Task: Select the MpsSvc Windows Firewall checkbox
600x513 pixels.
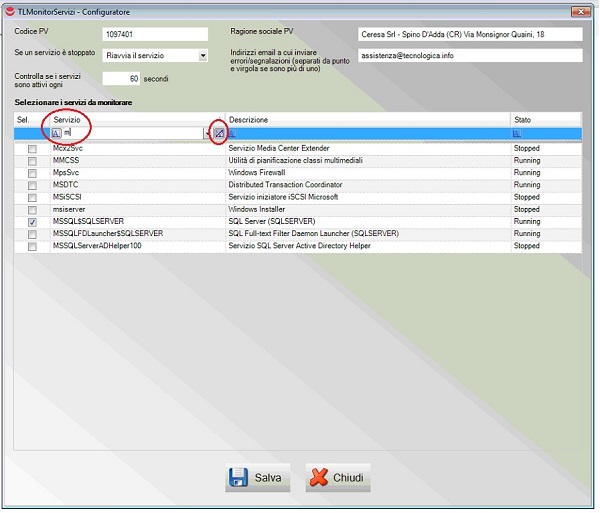Action: (x=32, y=173)
